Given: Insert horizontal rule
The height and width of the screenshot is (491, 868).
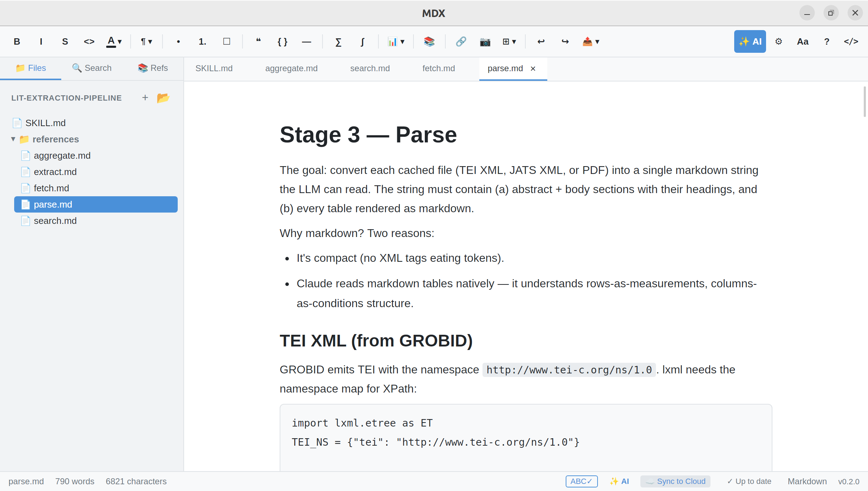Looking at the screenshot, I should point(306,41).
